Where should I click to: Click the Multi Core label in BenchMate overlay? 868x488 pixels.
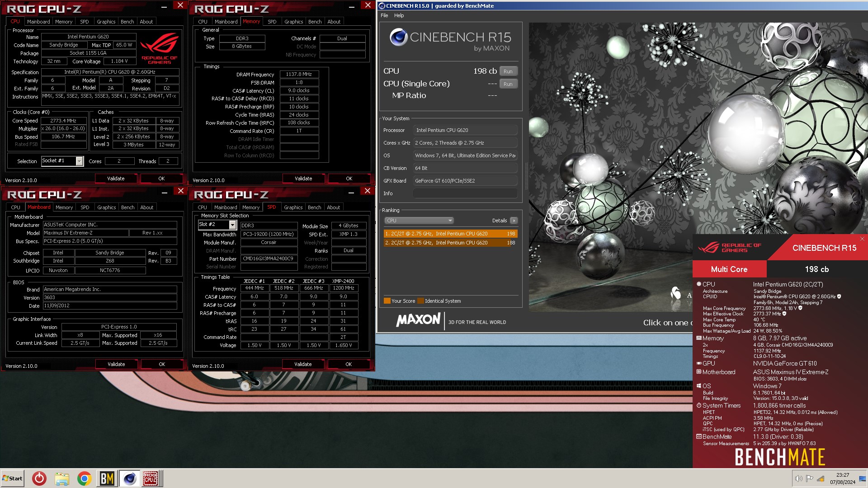(x=729, y=269)
